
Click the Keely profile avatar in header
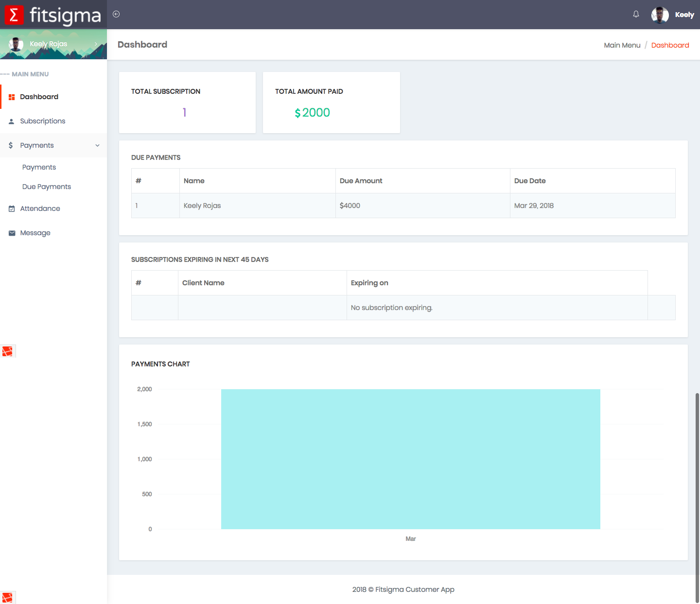click(660, 15)
